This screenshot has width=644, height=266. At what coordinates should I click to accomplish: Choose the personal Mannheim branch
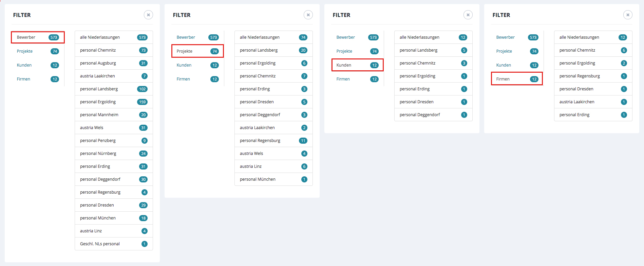114,115
